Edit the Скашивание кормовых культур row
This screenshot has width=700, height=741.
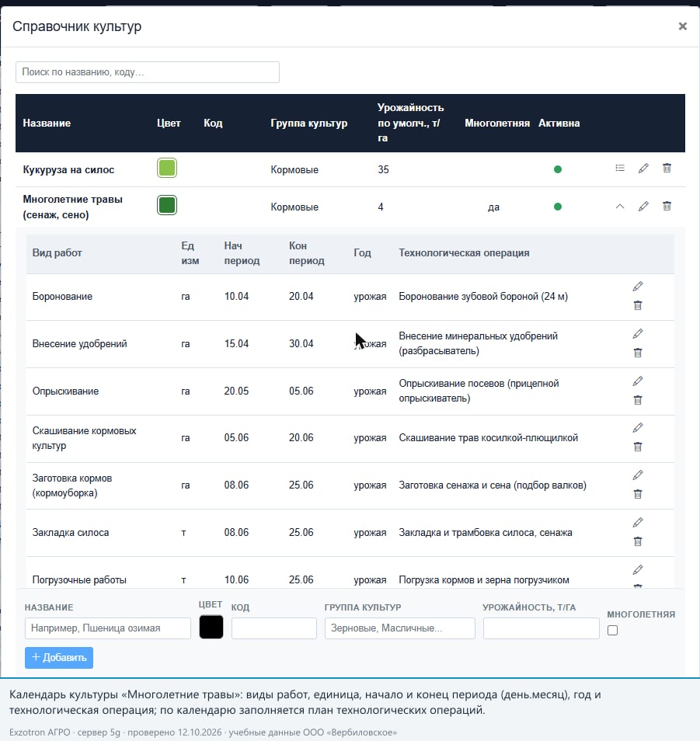click(x=638, y=428)
